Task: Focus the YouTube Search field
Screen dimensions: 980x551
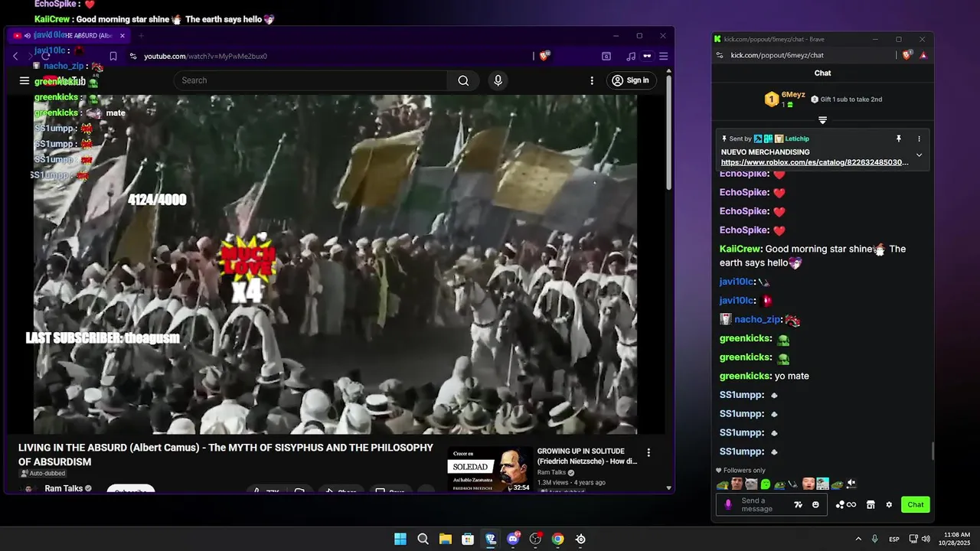Action: pos(311,80)
